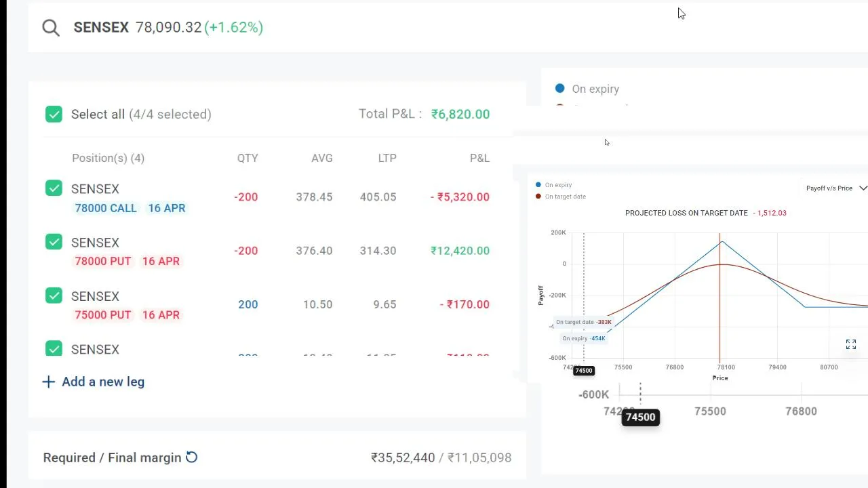Click the P&L column header
This screenshot has height=488, width=868.
[479, 158]
